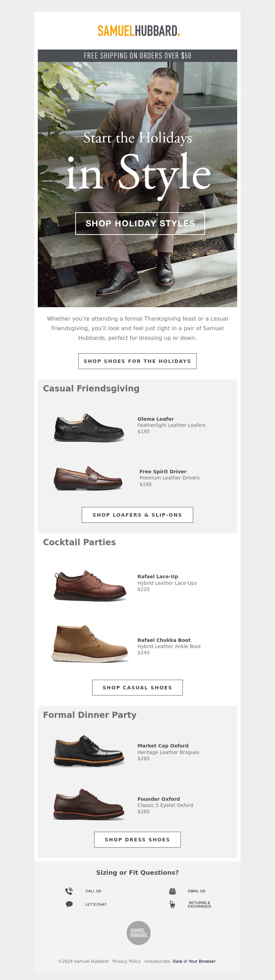Image resolution: width=275 pixels, height=980 pixels.
Task: Click the Privacy Policy footer link
Action: [x=126, y=961]
